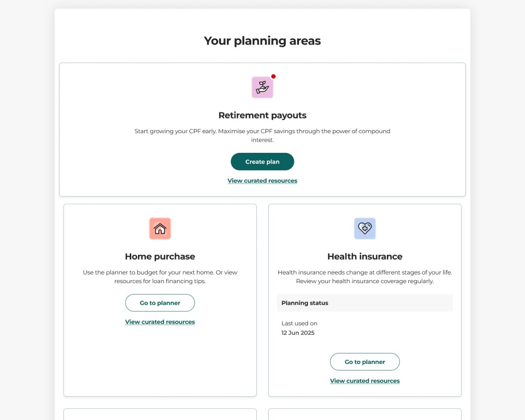Select the partially visible card below Home purchase
This screenshot has width=525, height=420.
[160, 414]
